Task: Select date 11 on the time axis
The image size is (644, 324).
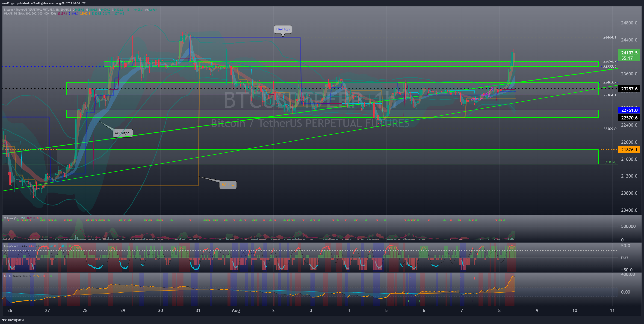Action: point(612,310)
